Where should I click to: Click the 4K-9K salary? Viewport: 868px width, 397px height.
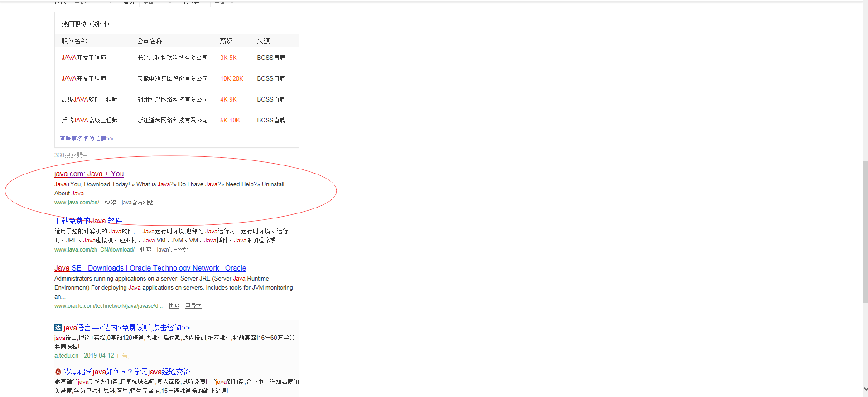click(228, 99)
